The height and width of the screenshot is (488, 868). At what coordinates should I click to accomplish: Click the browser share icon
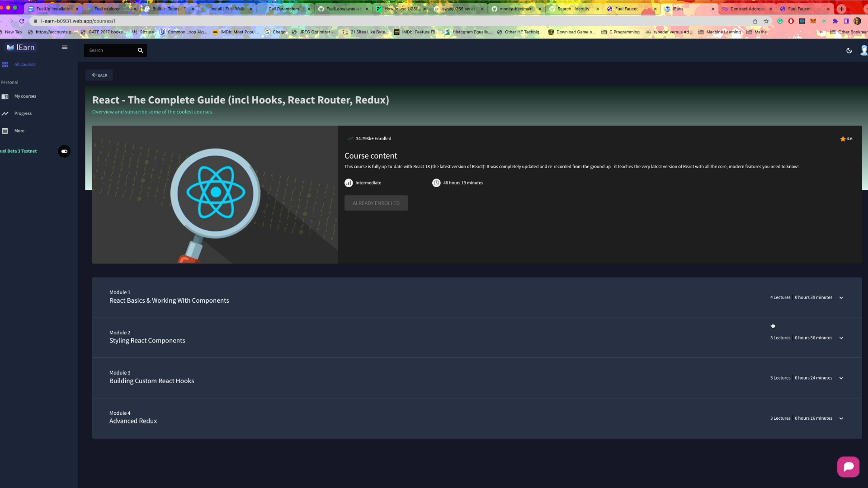pos(755,21)
